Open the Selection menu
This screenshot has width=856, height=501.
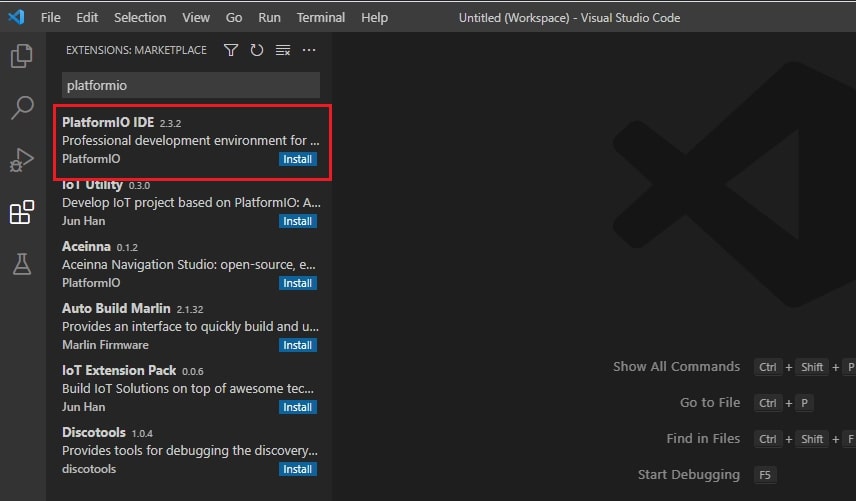tap(140, 17)
